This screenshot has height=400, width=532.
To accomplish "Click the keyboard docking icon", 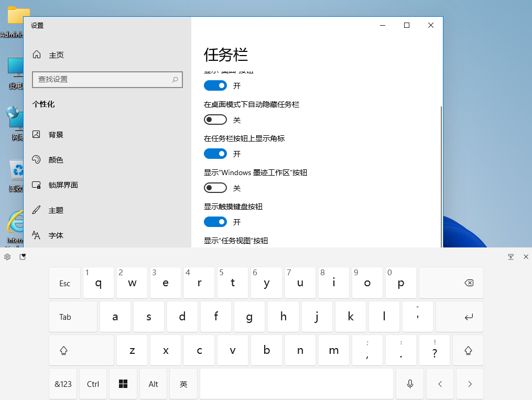I will point(511,257).
